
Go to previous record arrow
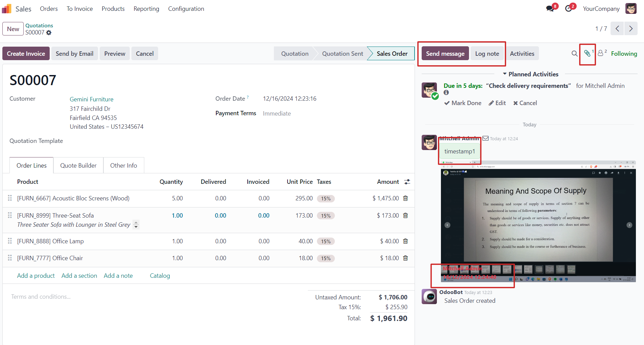[617, 29]
